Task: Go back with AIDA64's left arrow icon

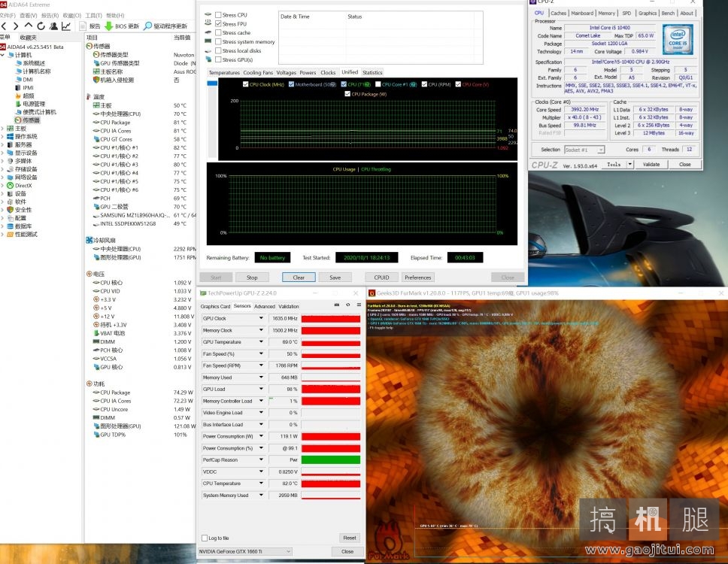Action: tap(4, 26)
